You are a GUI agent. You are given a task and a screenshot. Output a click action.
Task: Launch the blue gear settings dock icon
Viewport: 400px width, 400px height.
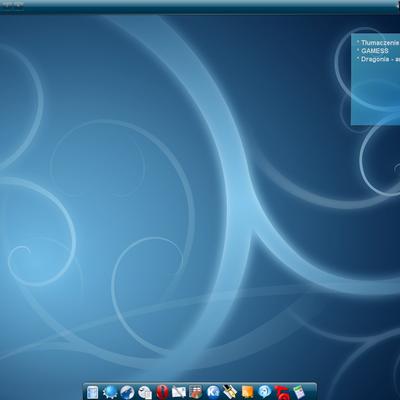110,392
